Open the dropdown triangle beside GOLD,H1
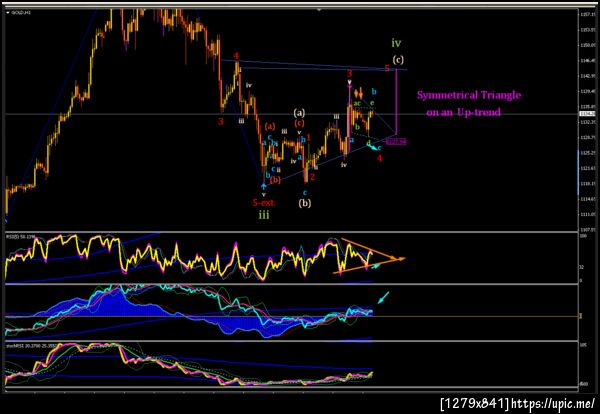Screen dimensions: 600x414 pyautogui.click(x=8, y=13)
